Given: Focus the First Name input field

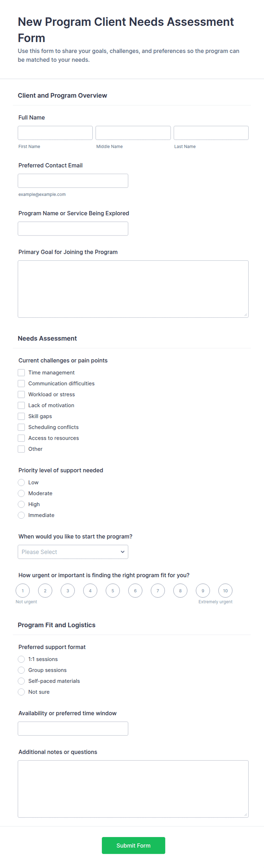Looking at the screenshot, I should pos(55,133).
